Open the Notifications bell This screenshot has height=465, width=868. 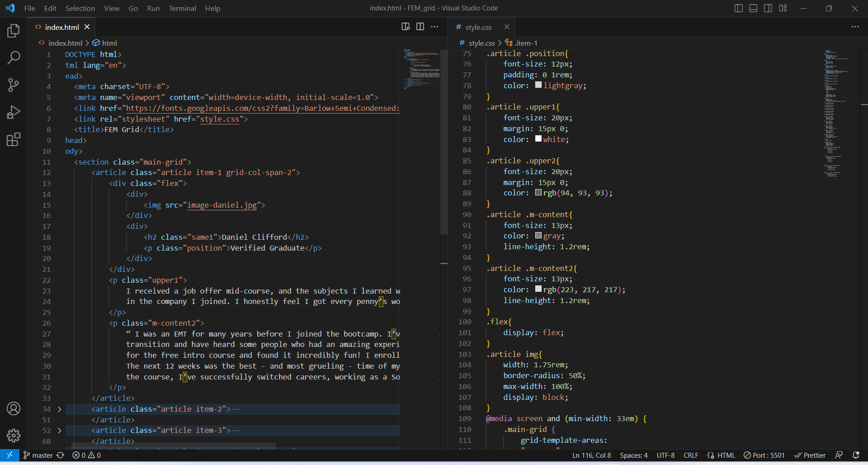[857, 455]
